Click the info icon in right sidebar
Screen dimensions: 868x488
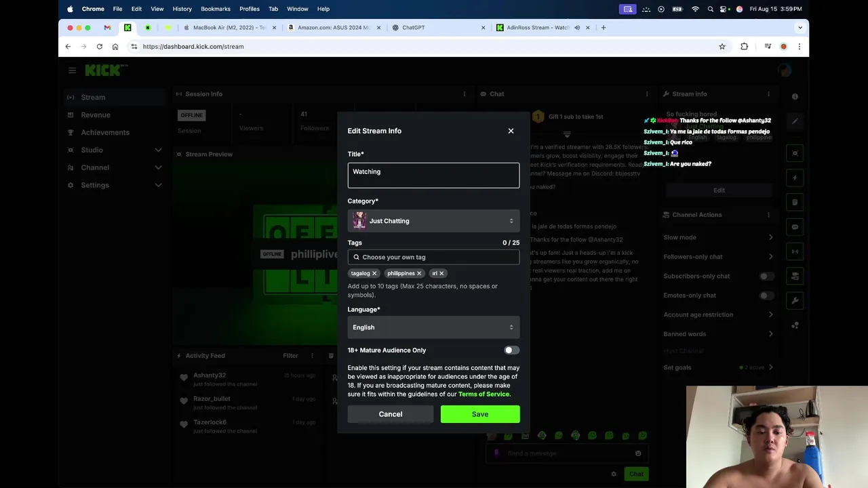tap(795, 97)
